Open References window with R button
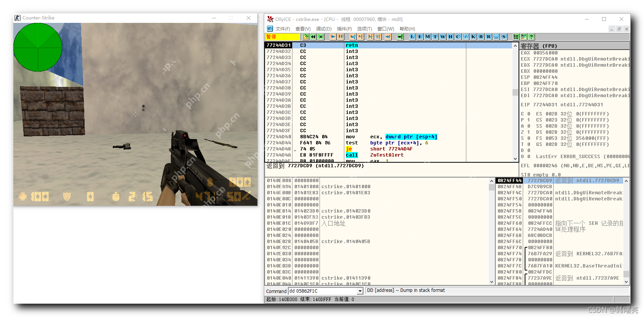This screenshot has width=644, height=317. (489, 37)
